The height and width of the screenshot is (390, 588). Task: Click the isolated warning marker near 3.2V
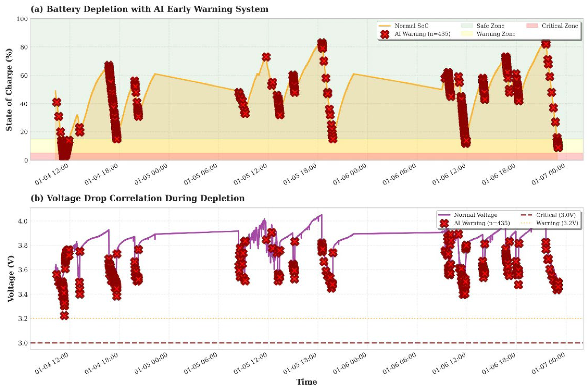(65, 316)
